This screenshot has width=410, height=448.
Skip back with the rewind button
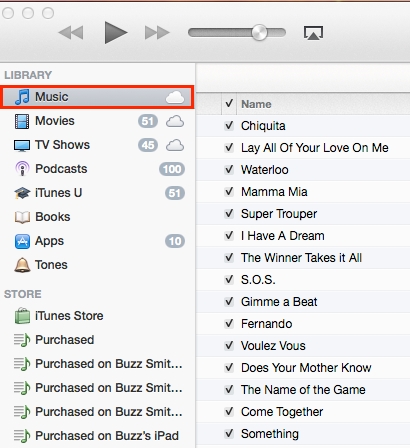pos(71,33)
